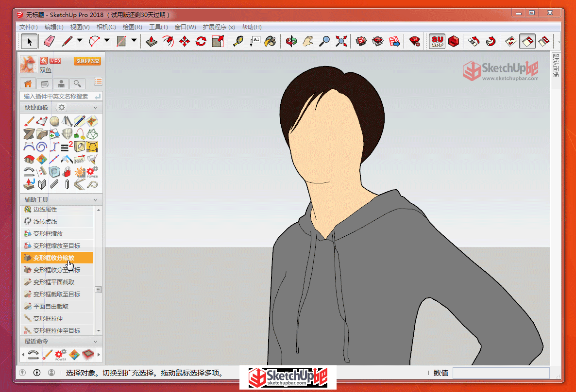Open the 编辑(E) menu
The width and height of the screenshot is (576, 392).
(53, 27)
